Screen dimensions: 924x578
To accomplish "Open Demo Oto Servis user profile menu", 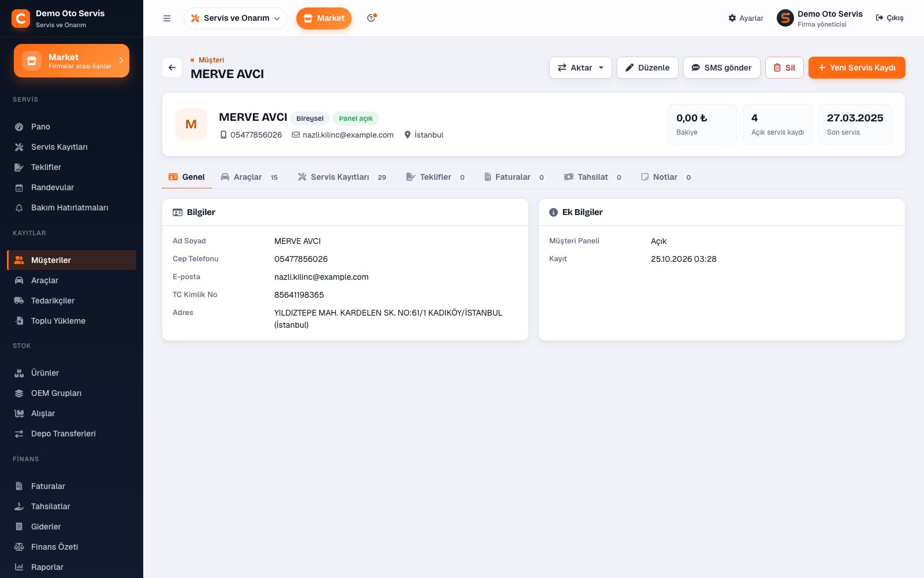I will pos(819,18).
